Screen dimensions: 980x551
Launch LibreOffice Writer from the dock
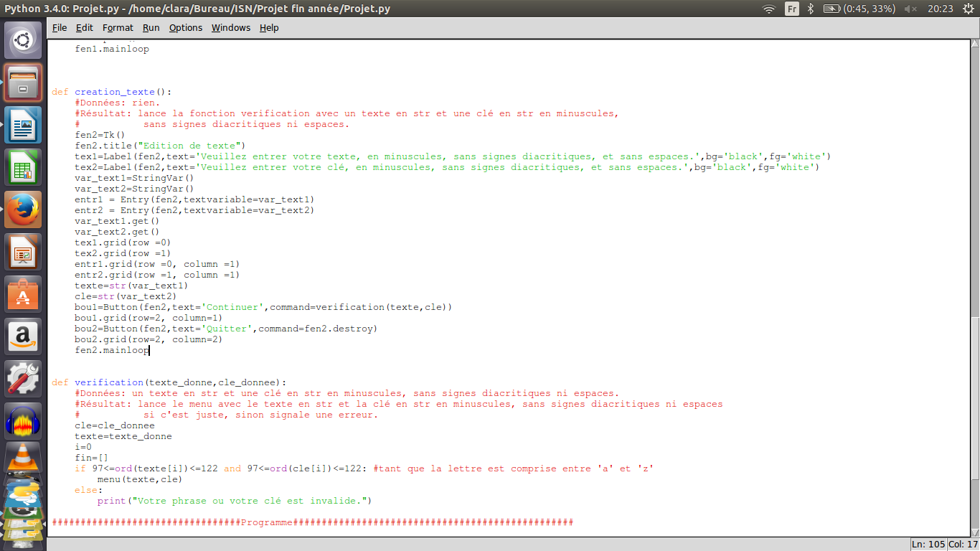(x=23, y=125)
